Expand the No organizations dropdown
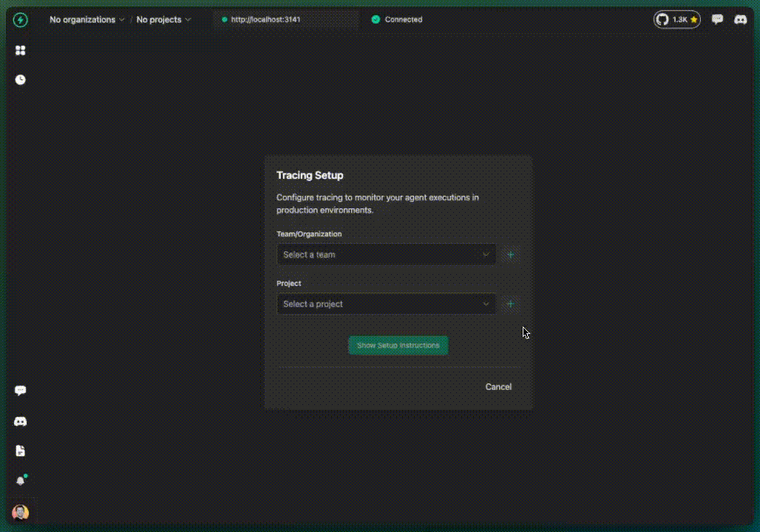Screen dimensions: 760x532 [x=86, y=20]
